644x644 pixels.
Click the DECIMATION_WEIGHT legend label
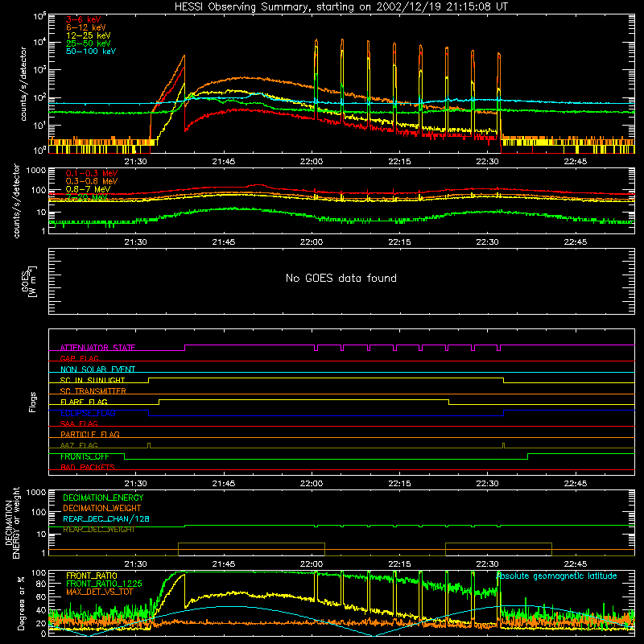[x=102, y=508]
